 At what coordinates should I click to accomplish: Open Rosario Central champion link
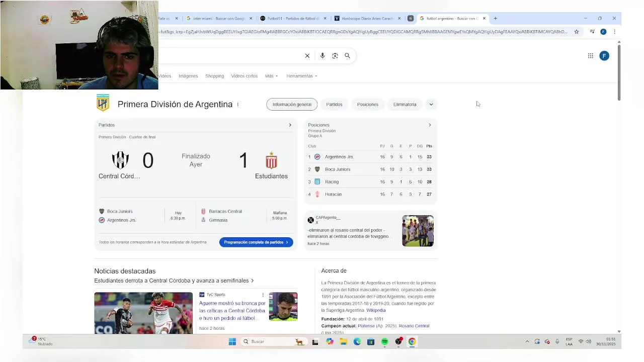(x=414, y=326)
